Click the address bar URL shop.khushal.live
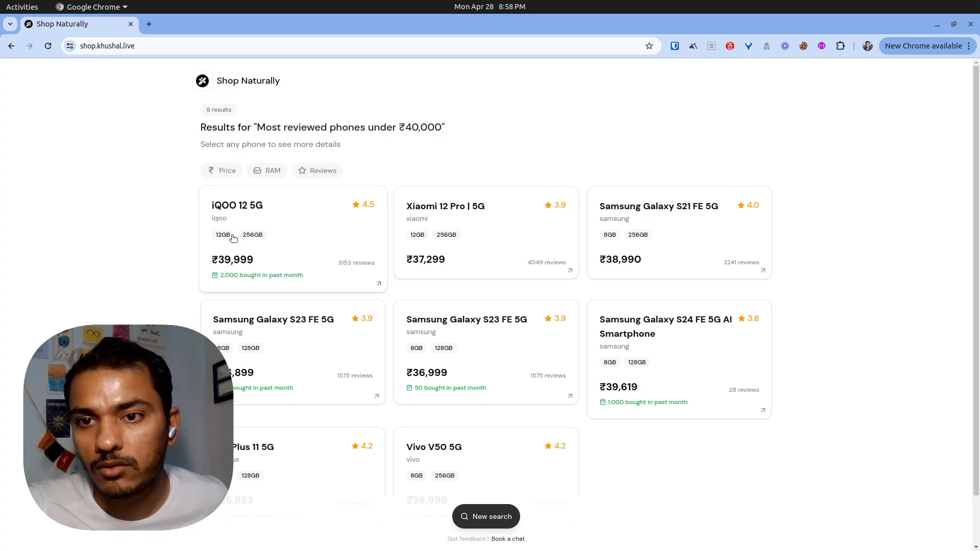The image size is (980, 551). point(107,46)
